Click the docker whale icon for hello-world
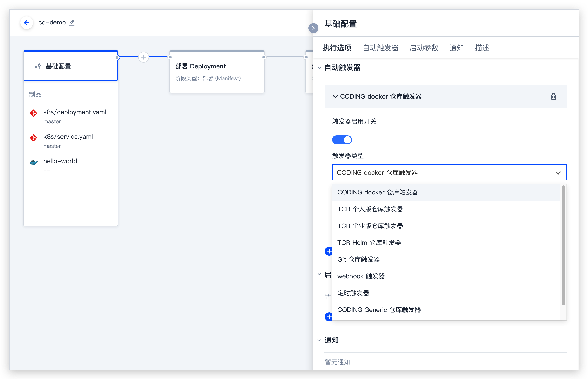The width and height of the screenshot is (588, 379). click(34, 162)
